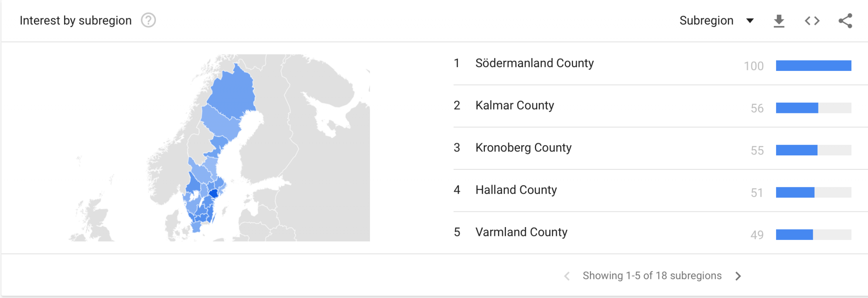Screen dimensions: 868x298
Task: Open Kalmar County result
Action: tap(515, 105)
